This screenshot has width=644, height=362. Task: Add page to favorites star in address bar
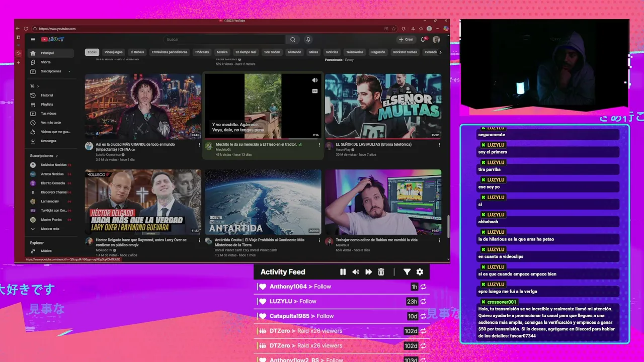coord(394,29)
